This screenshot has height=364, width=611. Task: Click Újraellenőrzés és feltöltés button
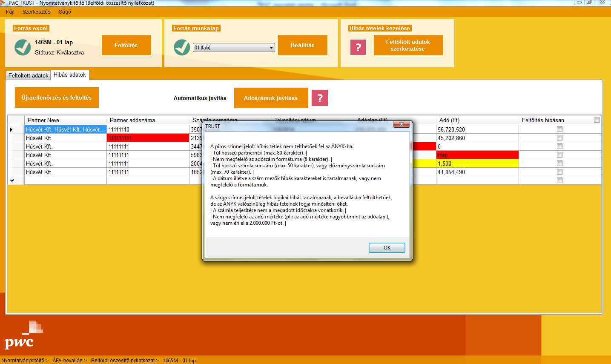57,97
